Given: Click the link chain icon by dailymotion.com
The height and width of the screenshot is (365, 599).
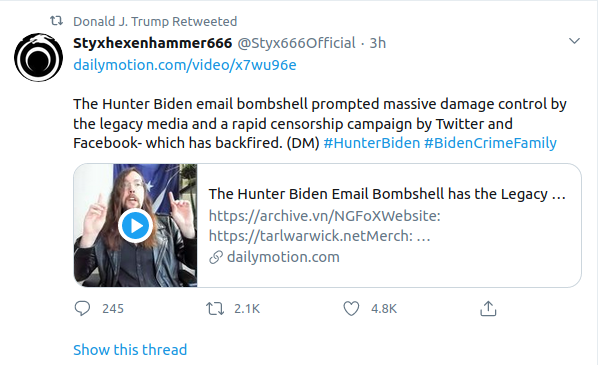Looking at the screenshot, I should pos(216,257).
